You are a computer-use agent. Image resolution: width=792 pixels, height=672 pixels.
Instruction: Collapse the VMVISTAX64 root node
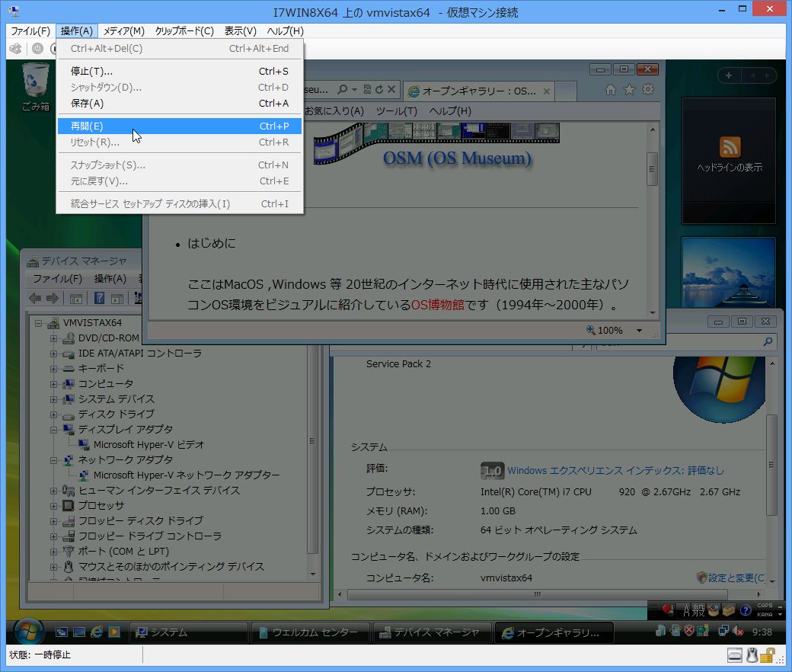coord(38,323)
